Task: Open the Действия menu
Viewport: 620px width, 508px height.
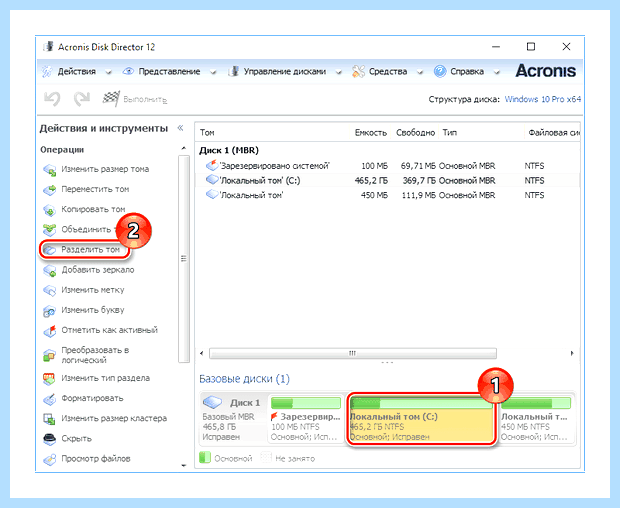Action: point(76,72)
